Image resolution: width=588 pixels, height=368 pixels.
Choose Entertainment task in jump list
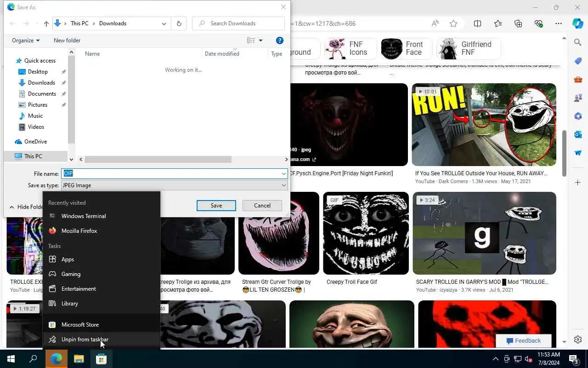point(102,289)
